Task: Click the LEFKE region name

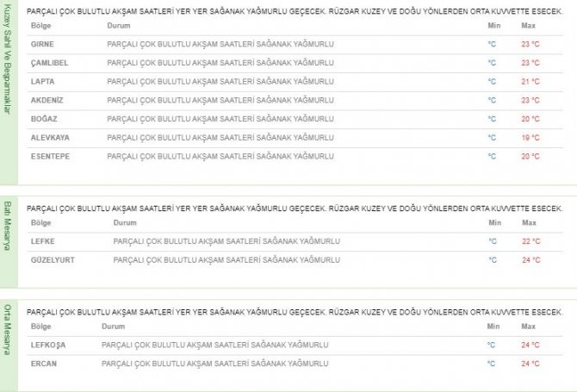Action: coord(42,241)
